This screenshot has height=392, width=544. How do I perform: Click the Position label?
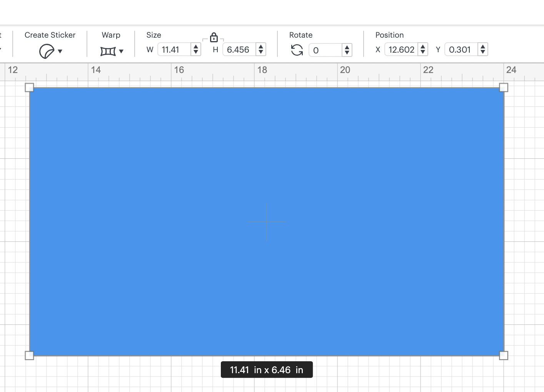(x=389, y=35)
